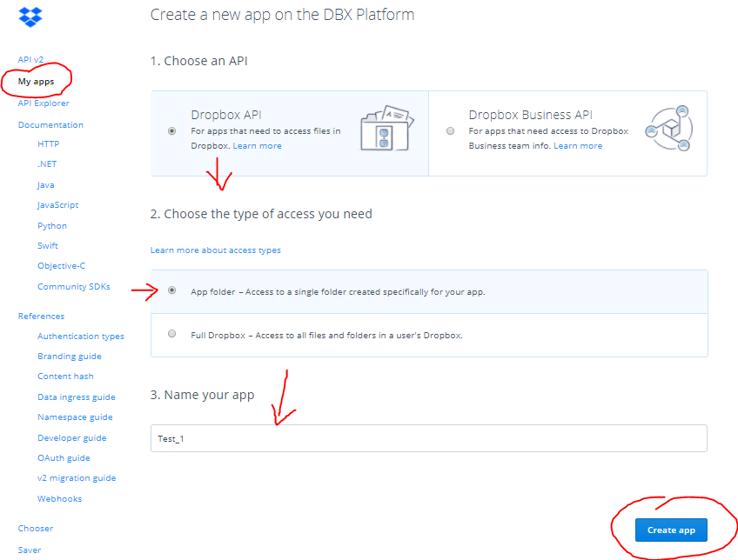
Task: Open Content hash reference
Action: 65,377
